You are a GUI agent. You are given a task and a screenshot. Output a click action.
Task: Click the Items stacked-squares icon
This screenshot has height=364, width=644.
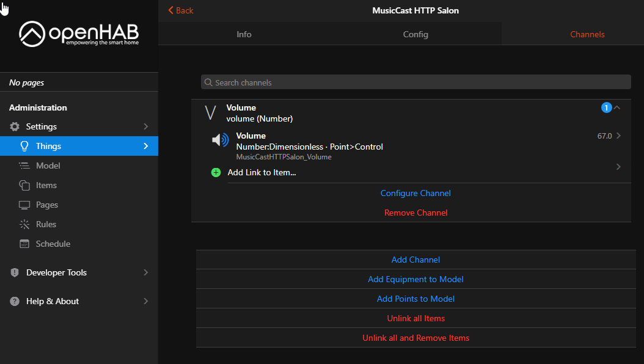tap(24, 185)
